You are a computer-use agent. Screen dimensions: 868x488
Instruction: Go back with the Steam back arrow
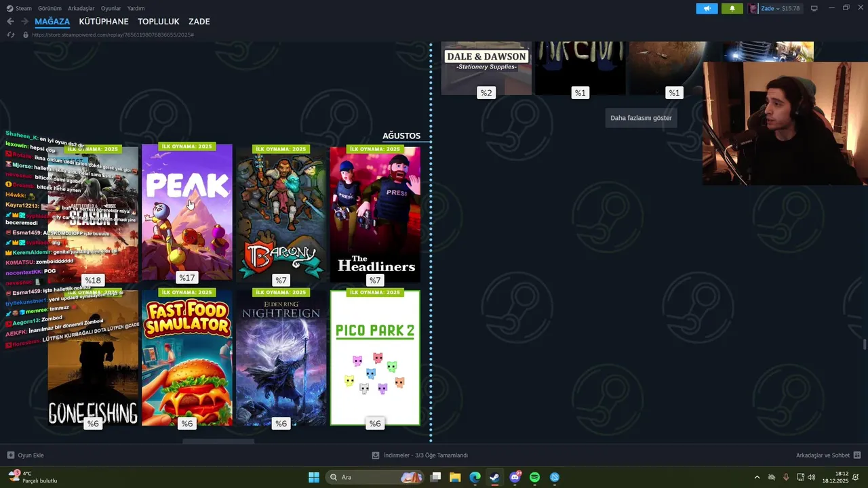pos(10,22)
